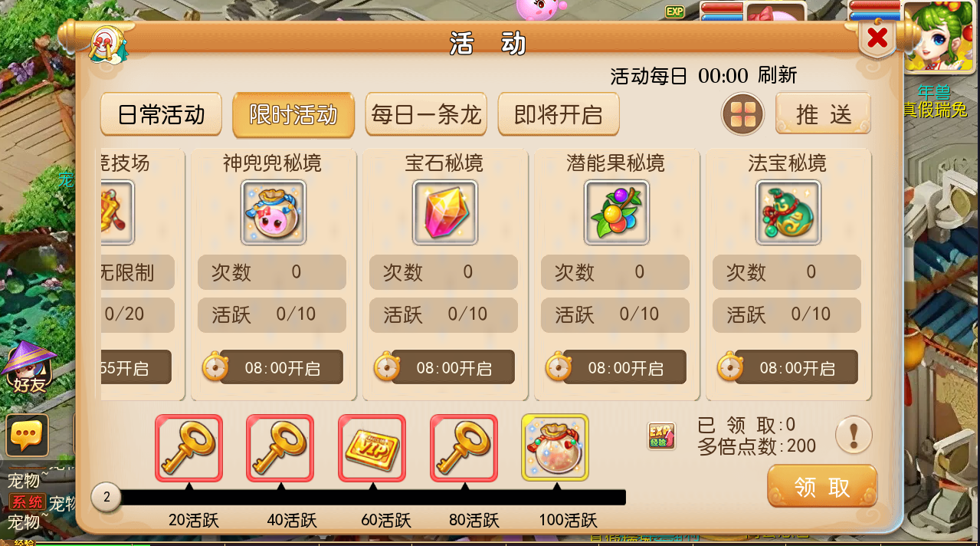Screen dimensions: 980x546
Task: Close the 活动 window with red X
Action: 877,37
